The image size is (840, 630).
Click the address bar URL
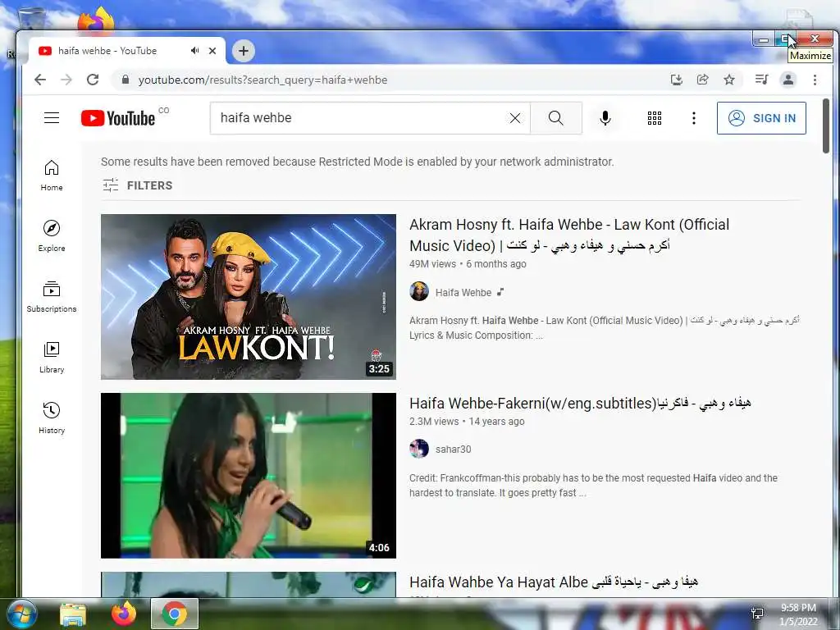[262, 80]
